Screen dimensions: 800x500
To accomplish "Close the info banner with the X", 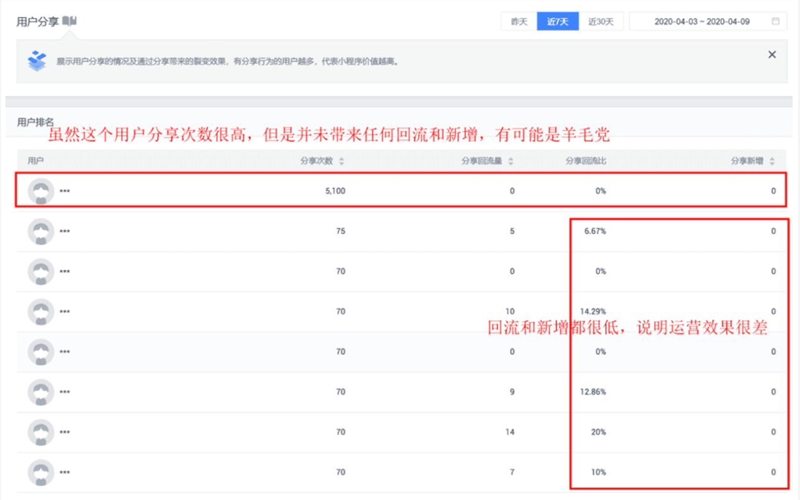I will pyautogui.click(x=772, y=55).
